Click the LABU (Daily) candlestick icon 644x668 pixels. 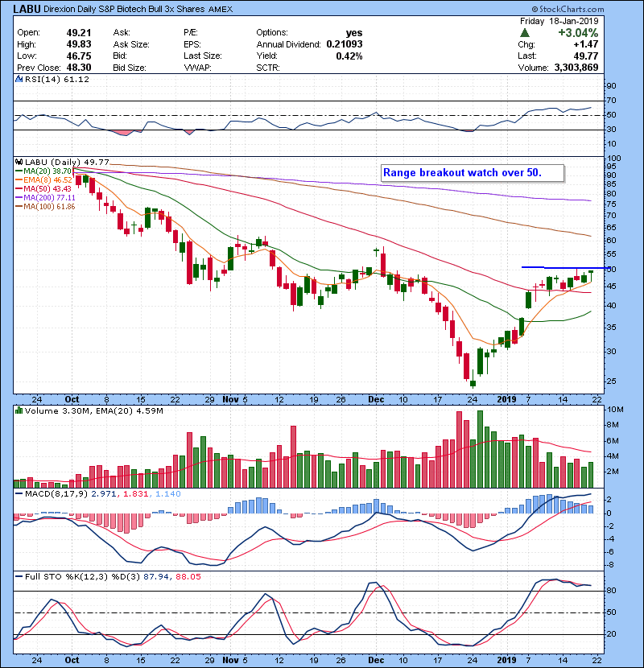tap(19, 162)
